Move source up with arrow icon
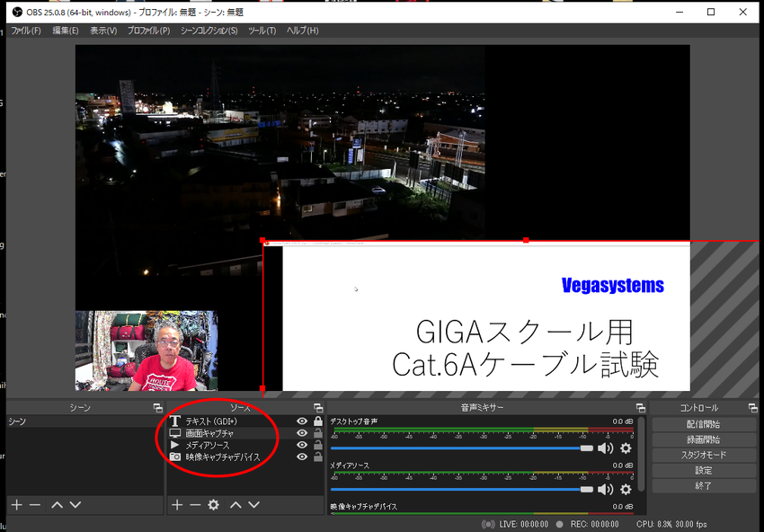 (x=235, y=505)
